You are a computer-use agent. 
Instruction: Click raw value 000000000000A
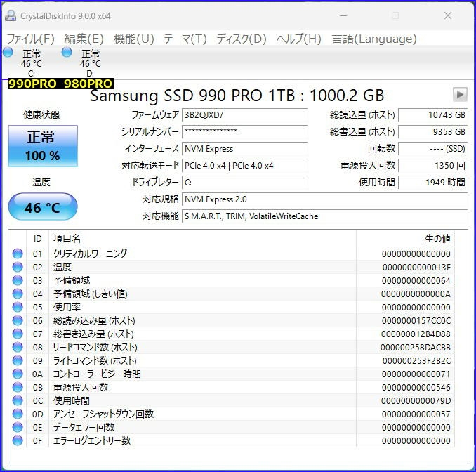pos(416,294)
